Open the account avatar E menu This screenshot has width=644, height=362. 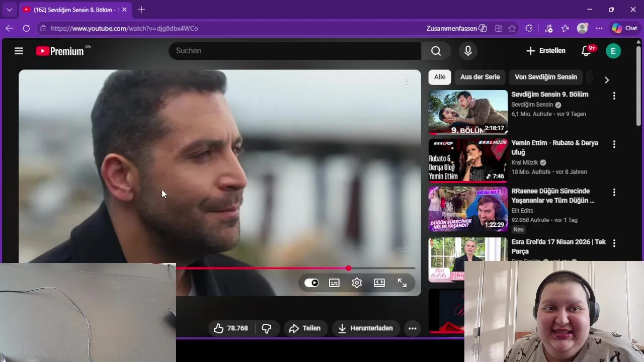(613, 51)
